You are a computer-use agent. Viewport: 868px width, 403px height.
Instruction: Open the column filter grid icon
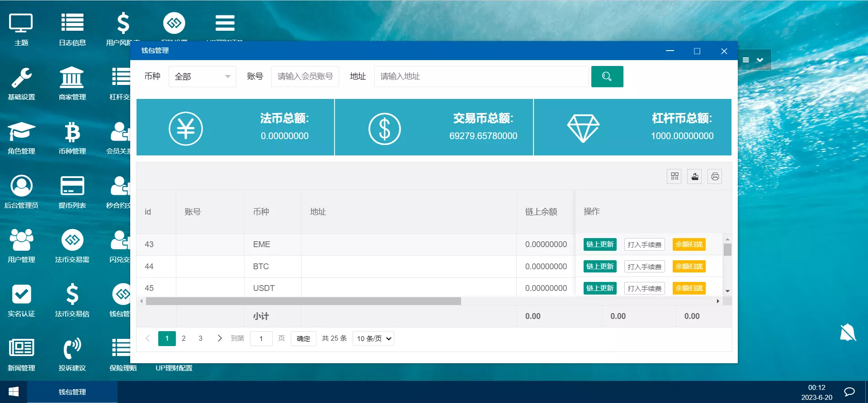click(x=675, y=177)
